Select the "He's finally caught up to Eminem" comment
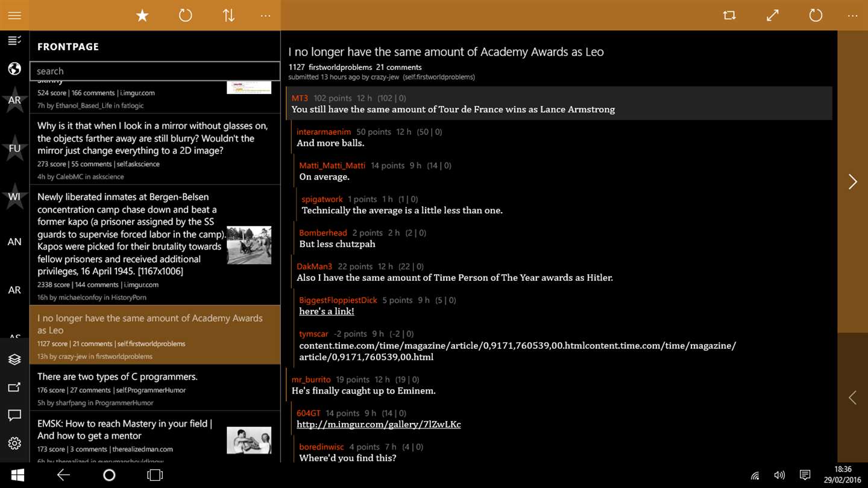The height and width of the screenshot is (488, 868). pyautogui.click(x=363, y=391)
